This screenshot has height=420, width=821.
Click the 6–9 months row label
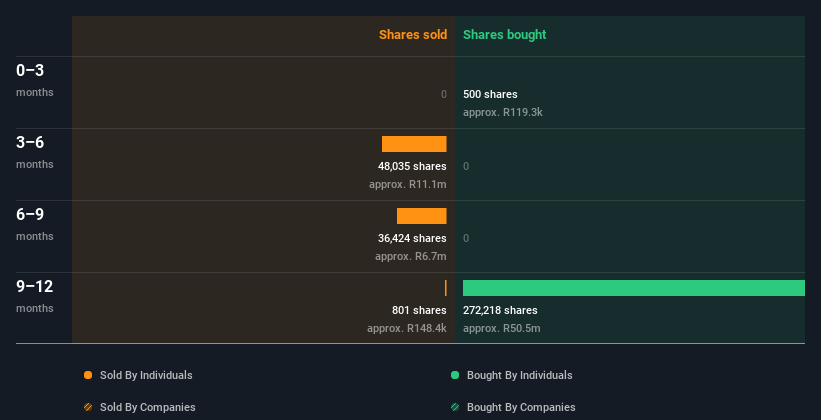(x=35, y=224)
